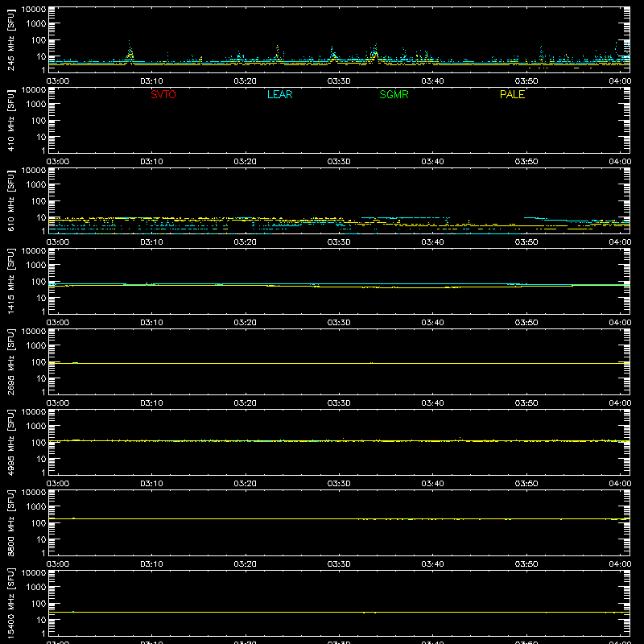Click the 04:00 time label below the 8800 MHz plot

point(620,564)
